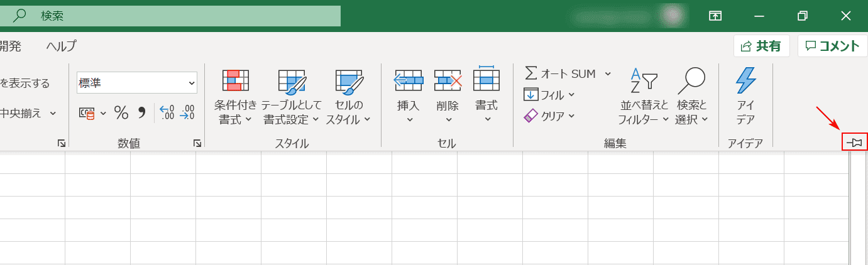This screenshot has width=868, height=265.
Task: Open the ヘルプ tab
Action: pos(61,46)
